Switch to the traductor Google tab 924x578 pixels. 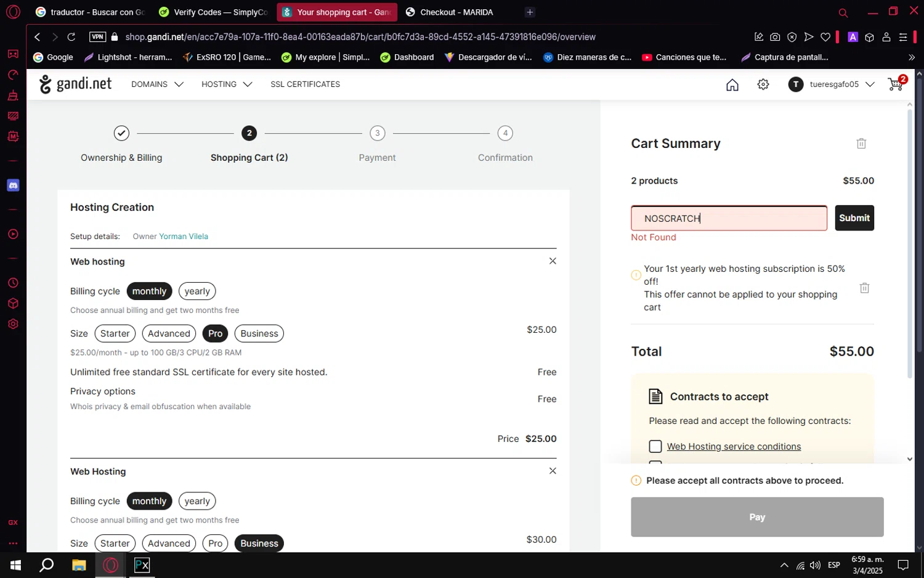point(90,12)
